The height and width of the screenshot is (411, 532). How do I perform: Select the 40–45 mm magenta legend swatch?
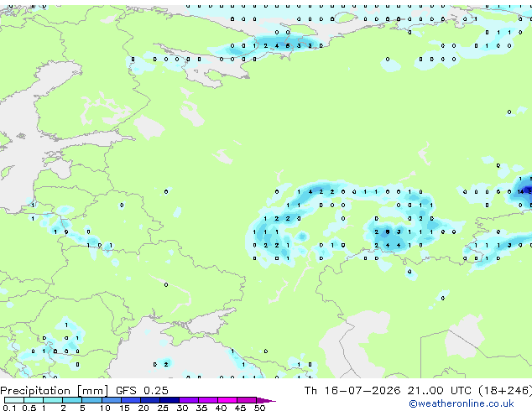227,400
